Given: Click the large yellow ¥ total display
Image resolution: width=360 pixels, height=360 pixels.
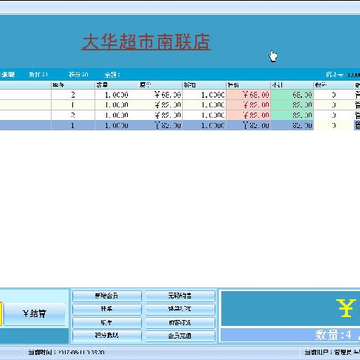Looking at the screenshot, I should tap(346, 308).
